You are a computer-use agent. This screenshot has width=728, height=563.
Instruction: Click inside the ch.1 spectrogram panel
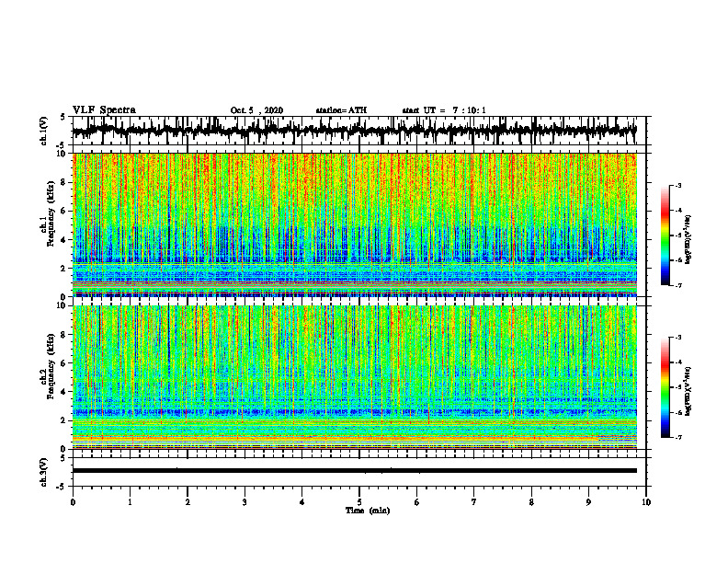tap(354, 224)
